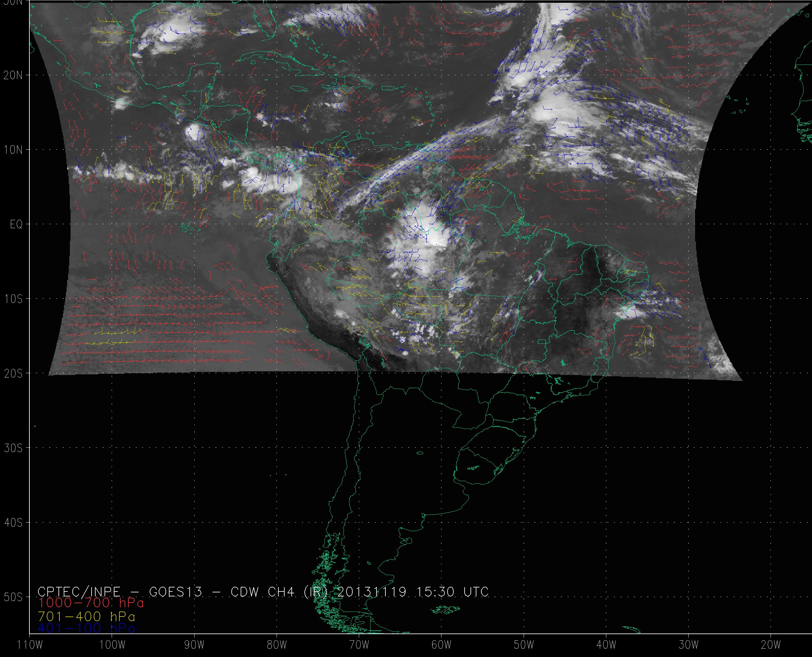The height and width of the screenshot is (657, 812).
Task: Click the 40S latitude axis label
Action: (13, 523)
